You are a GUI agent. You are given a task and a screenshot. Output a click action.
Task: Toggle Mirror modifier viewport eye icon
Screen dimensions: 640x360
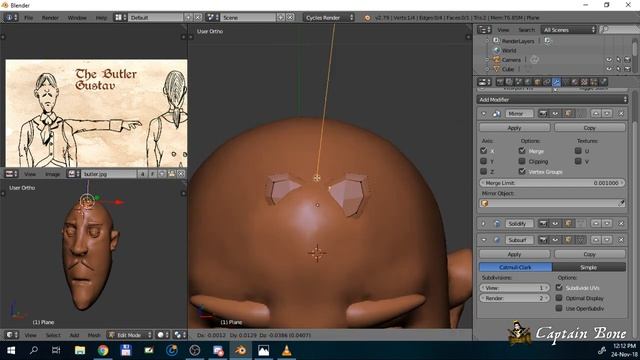[555, 113]
